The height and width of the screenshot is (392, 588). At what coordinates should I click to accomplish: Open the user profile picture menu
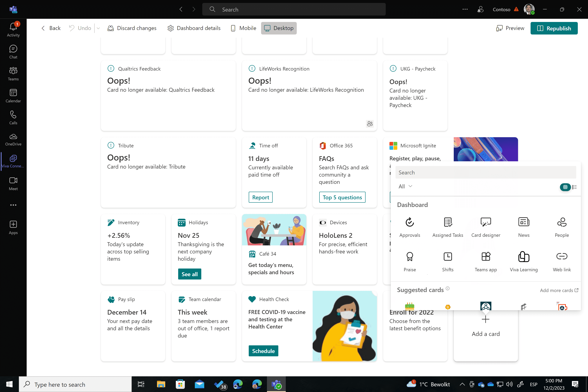[529, 9]
